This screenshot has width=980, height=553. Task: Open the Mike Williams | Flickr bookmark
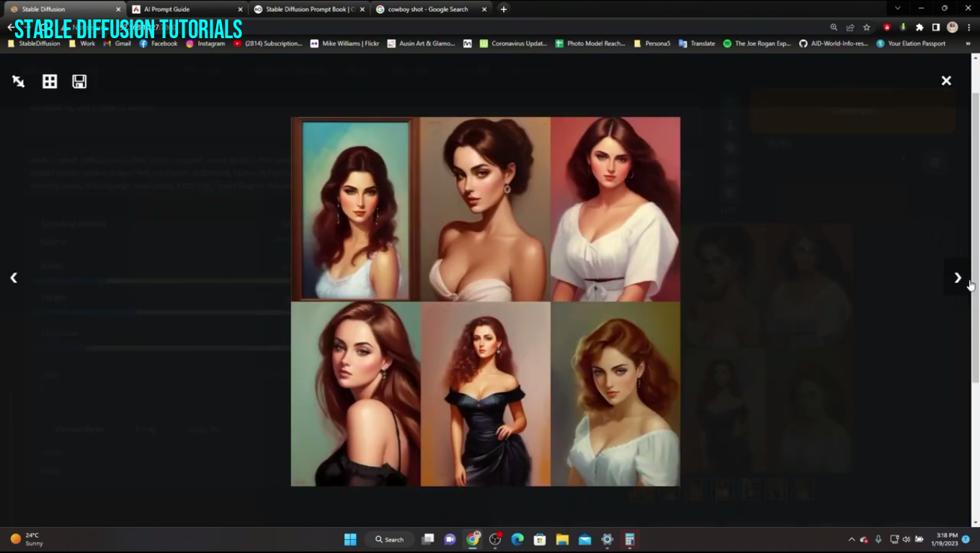(344, 43)
